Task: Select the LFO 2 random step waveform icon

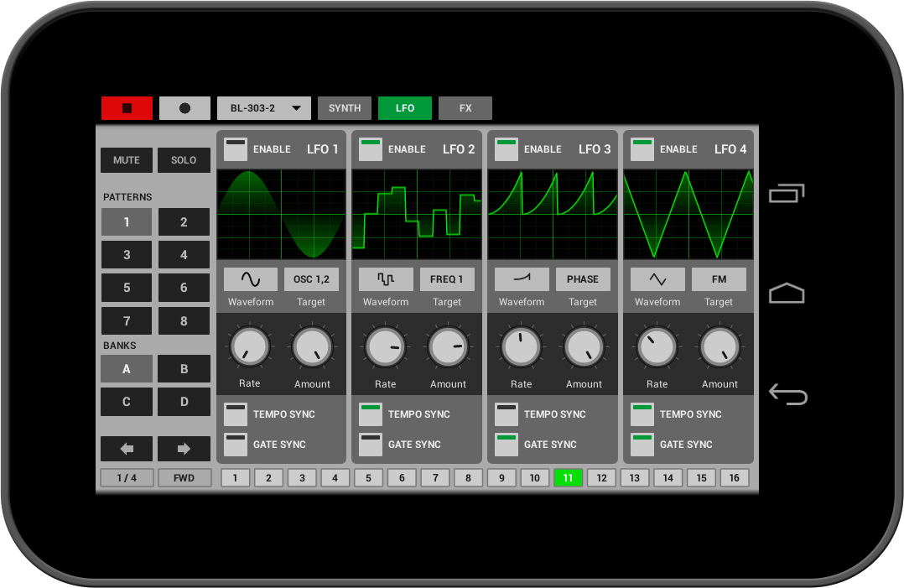Action: click(x=386, y=279)
